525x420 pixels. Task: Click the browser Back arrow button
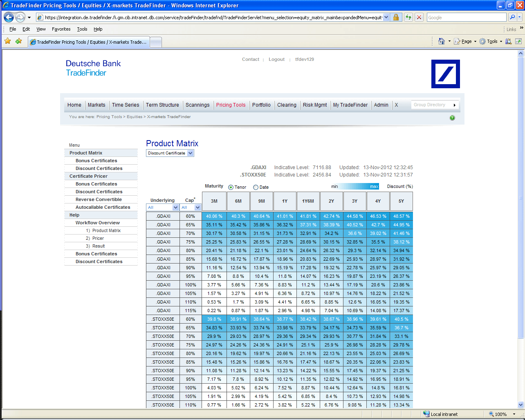(x=9, y=18)
